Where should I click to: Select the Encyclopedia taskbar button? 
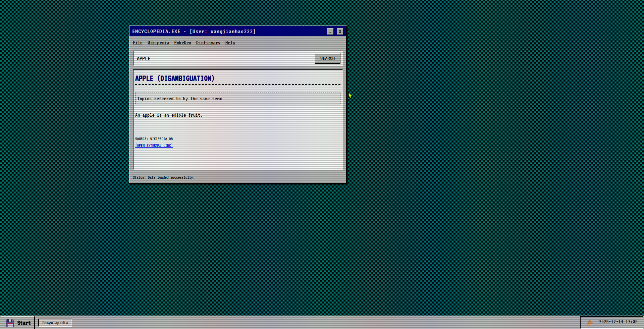tap(55, 323)
